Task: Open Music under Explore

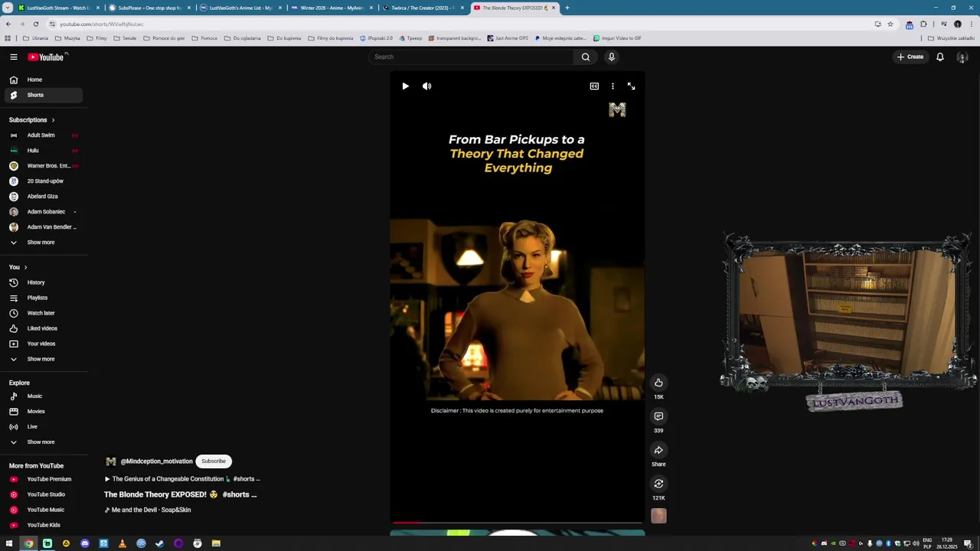Action: coord(43,396)
